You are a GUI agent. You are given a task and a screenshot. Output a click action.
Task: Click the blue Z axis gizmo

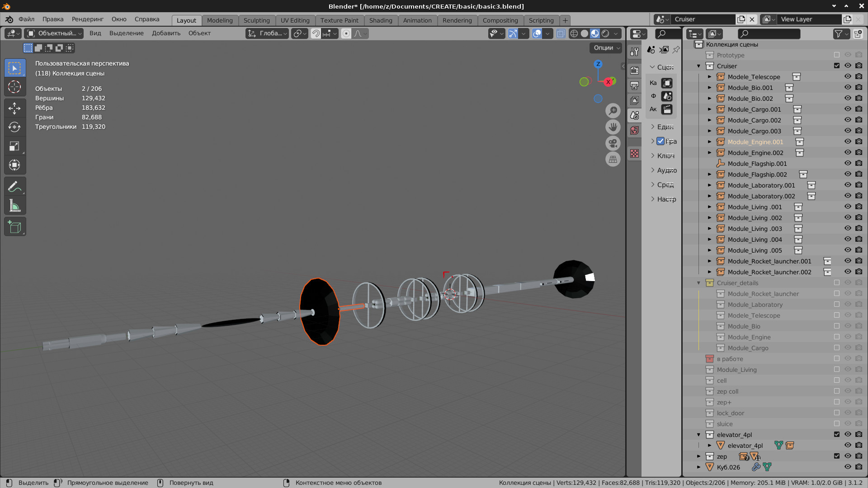pos(598,64)
